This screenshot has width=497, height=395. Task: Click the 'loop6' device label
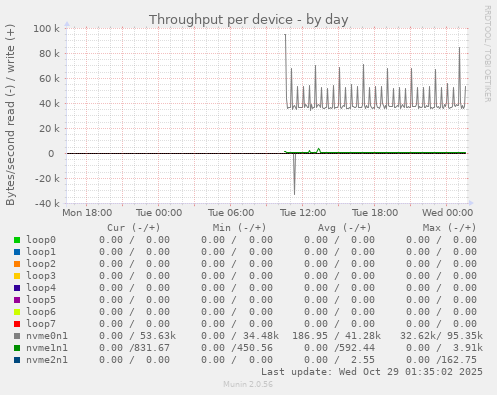[x=41, y=312]
